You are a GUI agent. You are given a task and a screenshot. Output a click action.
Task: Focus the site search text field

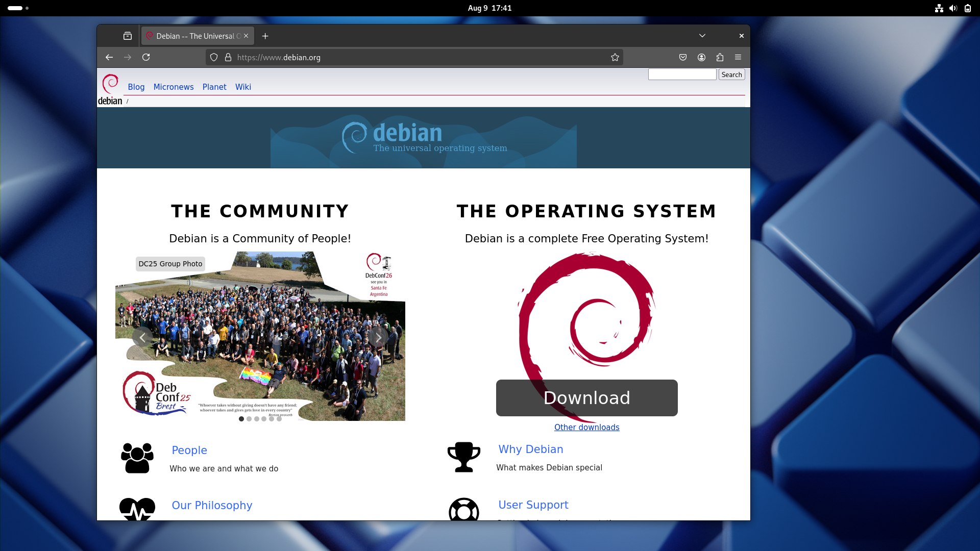pyautogui.click(x=682, y=74)
